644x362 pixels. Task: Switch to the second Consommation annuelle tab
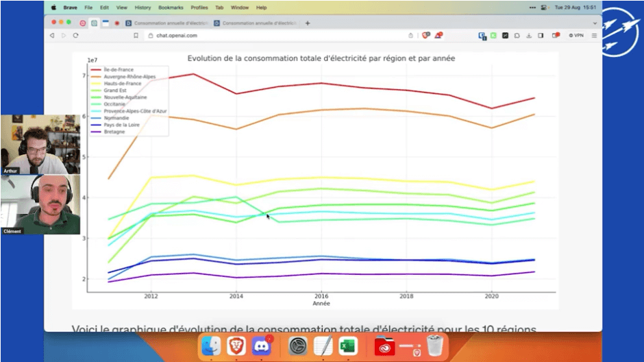pos(256,23)
